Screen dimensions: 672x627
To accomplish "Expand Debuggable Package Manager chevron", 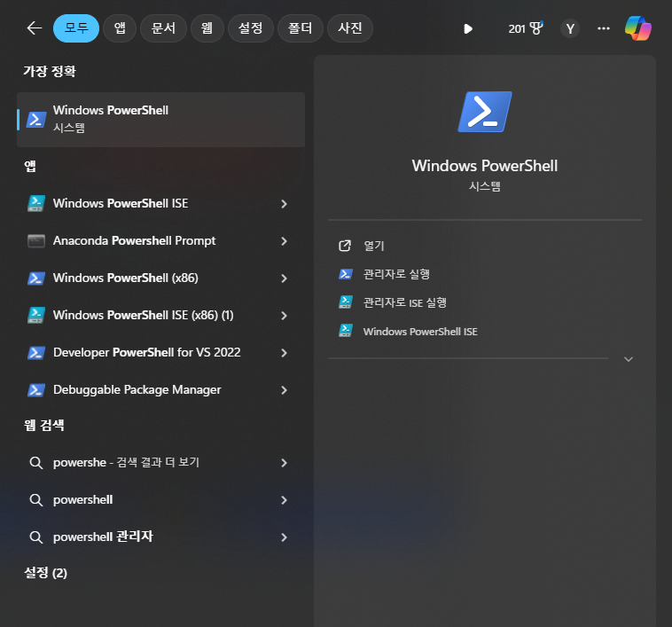I will point(285,390).
